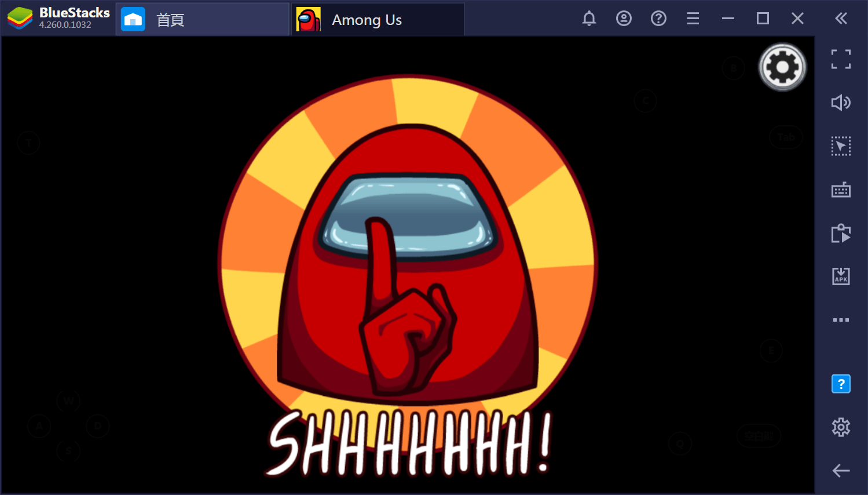The width and height of the screenshot is (868, 495).
Task: Open the hamburger menu
Action: (x=693, y=19)
